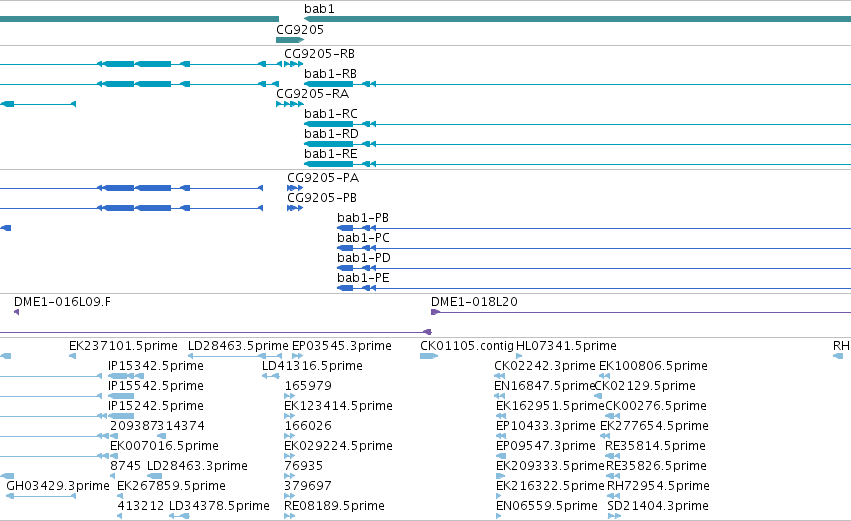Select the EP10433.3prime EST label
851x521 pixels.
coord(545,427)
